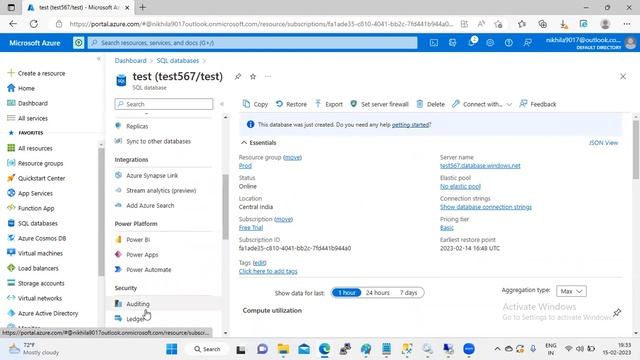Open the notifications bell

coord(471,42)
